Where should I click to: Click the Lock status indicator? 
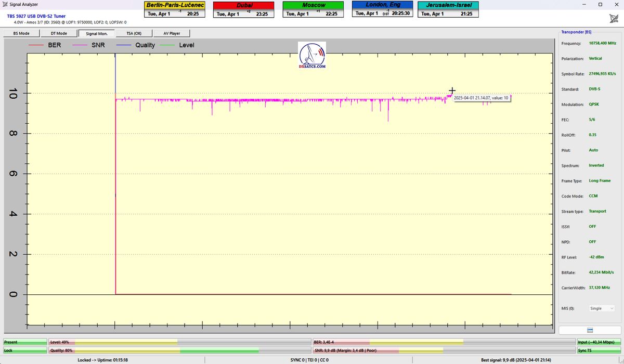point(25,350)
